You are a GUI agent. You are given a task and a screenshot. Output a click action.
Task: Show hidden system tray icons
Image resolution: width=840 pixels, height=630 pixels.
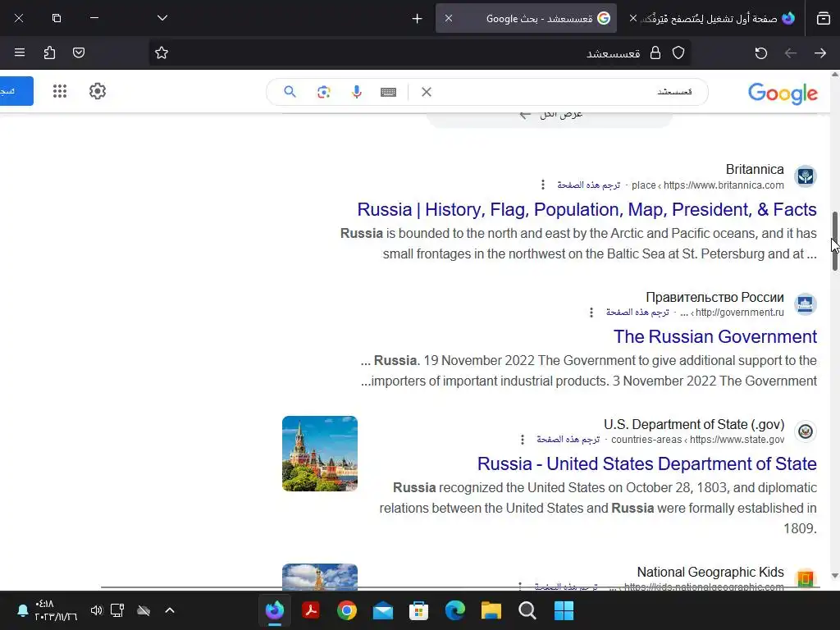169,610
